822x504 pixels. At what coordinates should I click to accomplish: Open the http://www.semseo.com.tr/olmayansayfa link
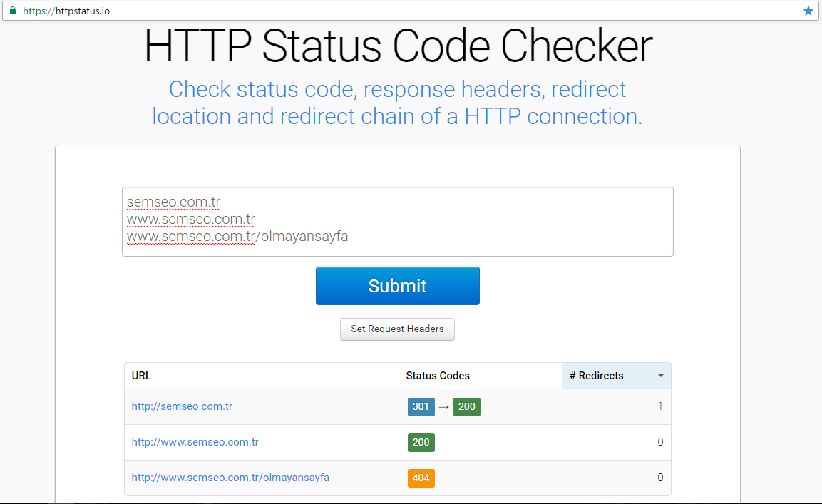pos(230,478)
